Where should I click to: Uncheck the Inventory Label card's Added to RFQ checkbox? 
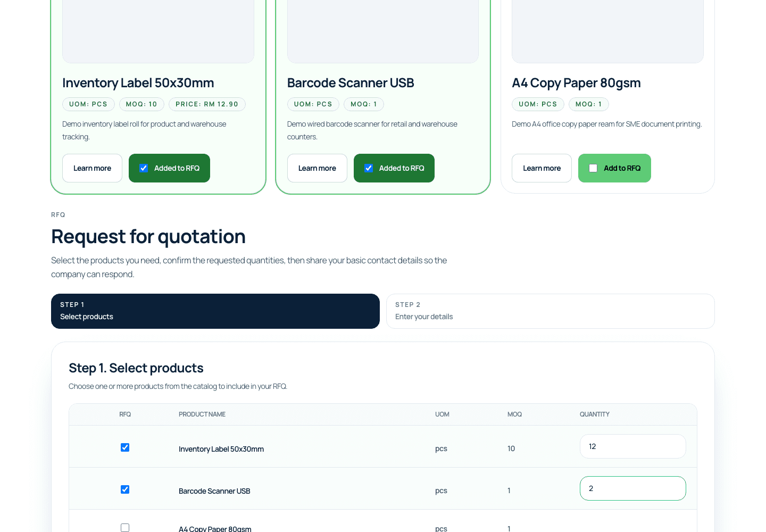coord(144,168)
